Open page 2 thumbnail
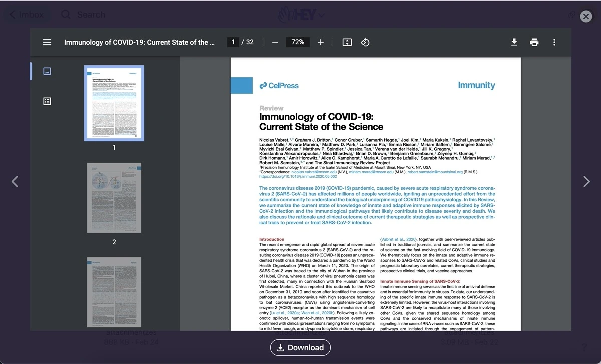Viewport: 601px width, 364px height. point(114,197)
